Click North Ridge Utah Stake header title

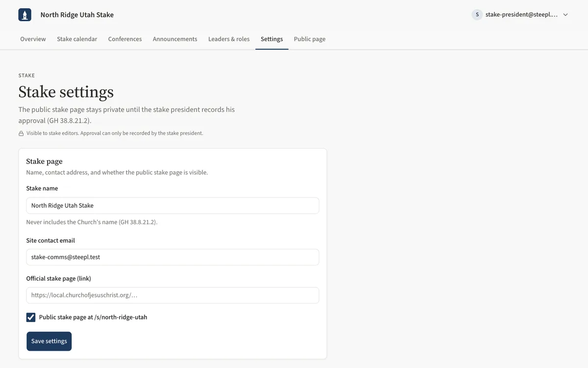point(77,15)
